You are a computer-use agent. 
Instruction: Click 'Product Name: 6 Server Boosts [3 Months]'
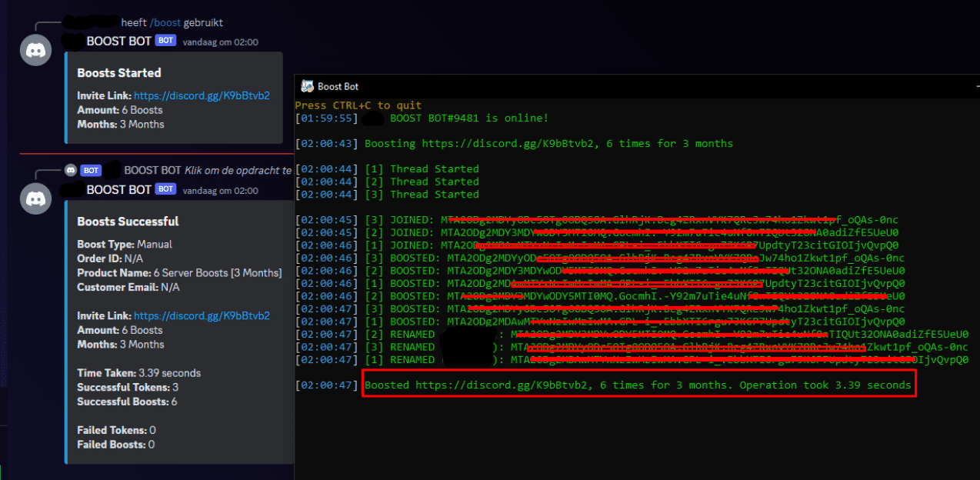tap(179, 272)
